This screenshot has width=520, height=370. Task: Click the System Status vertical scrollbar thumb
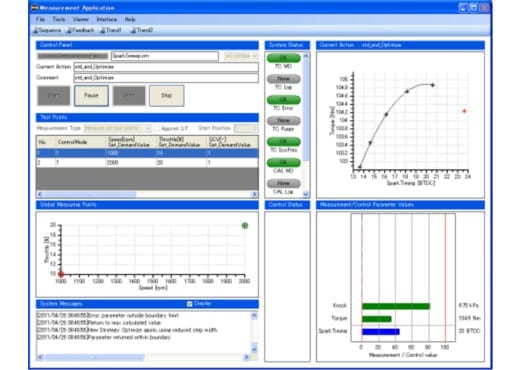point(306,110)
